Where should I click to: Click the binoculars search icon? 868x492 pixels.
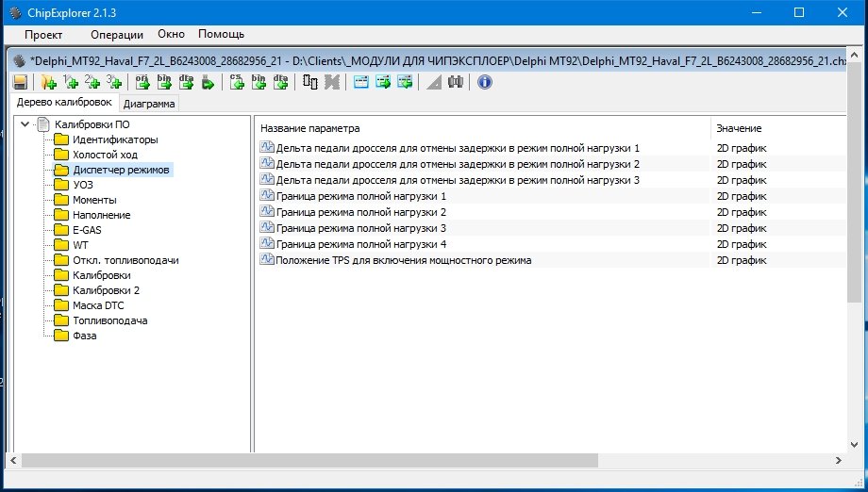[456, 82]
